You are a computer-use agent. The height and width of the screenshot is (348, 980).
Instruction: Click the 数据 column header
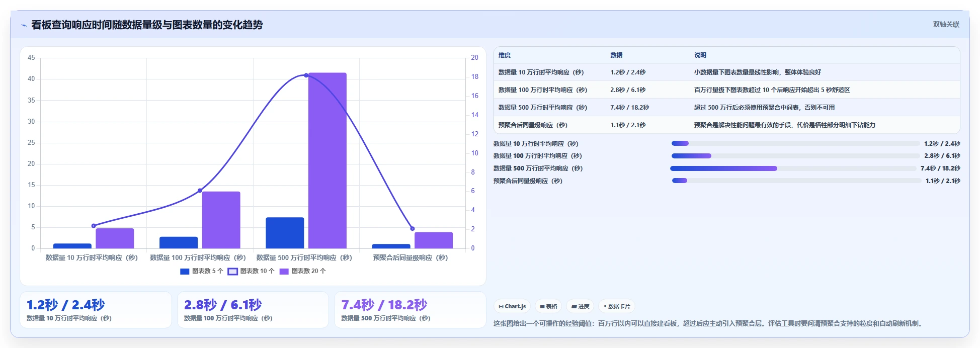616,55
